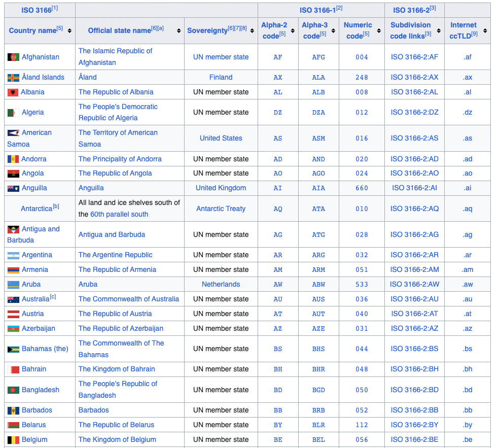Click the Åland Islands flag icon

tap(13, 78)
